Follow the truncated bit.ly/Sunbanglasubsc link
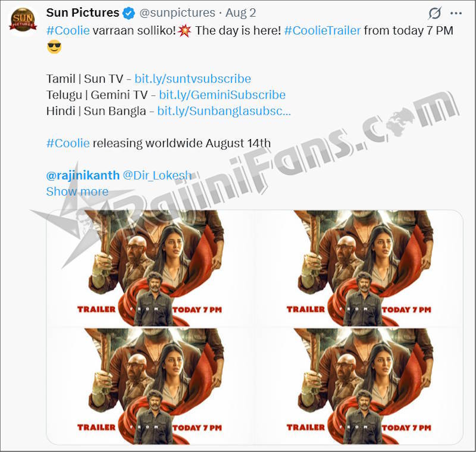Screen dimensions: 476x452 (x=224, y=111)
